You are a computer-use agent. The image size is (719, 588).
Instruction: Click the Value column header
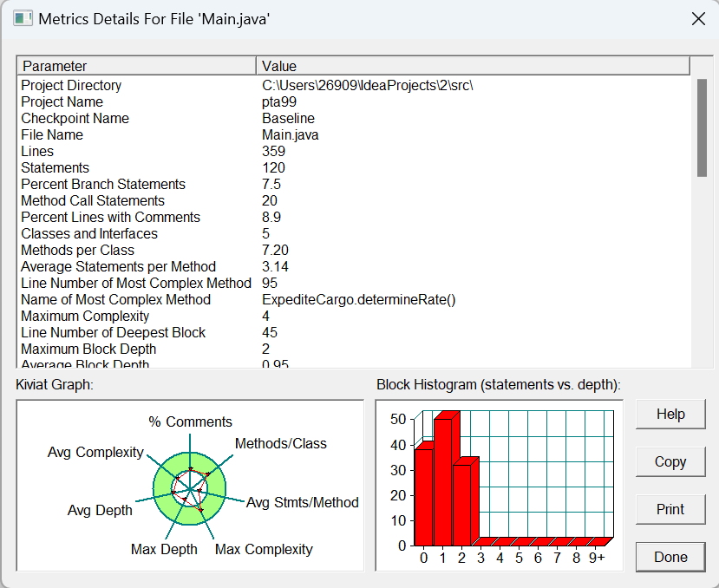click(x=474, y=66)
